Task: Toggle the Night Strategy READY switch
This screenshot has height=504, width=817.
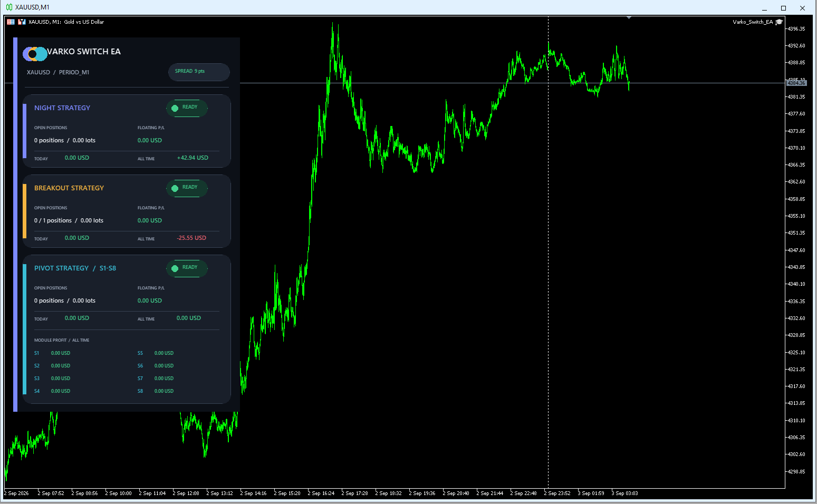Action: (187, 108)
